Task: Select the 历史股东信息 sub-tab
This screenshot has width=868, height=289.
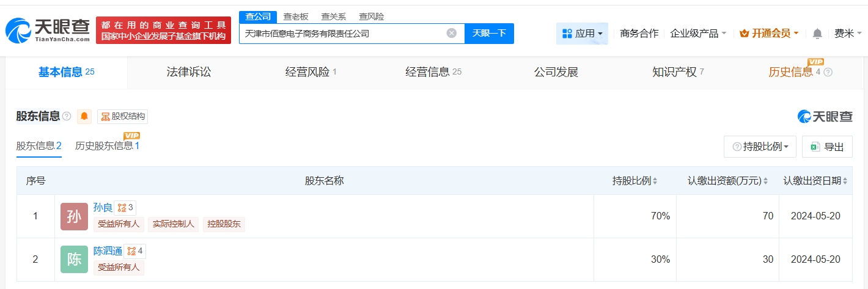Action: (x=108, y=146)
